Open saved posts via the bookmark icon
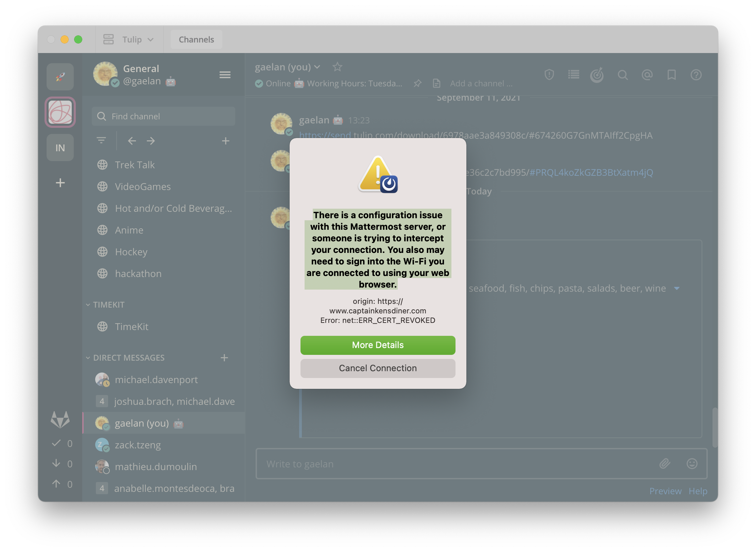The width and height of the screenshot is (756, 552). (x=671, y=75)
